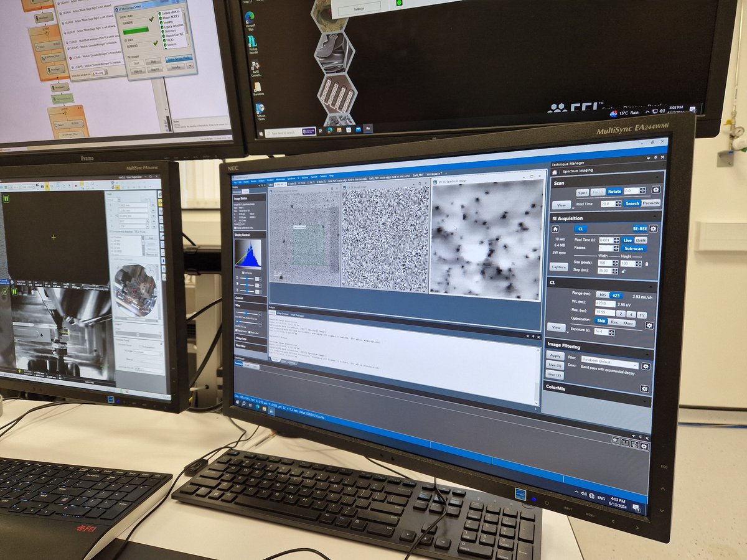Open the CL panel settings gear
The width and height of the screenshot is (747, 560).
(649, 325)
